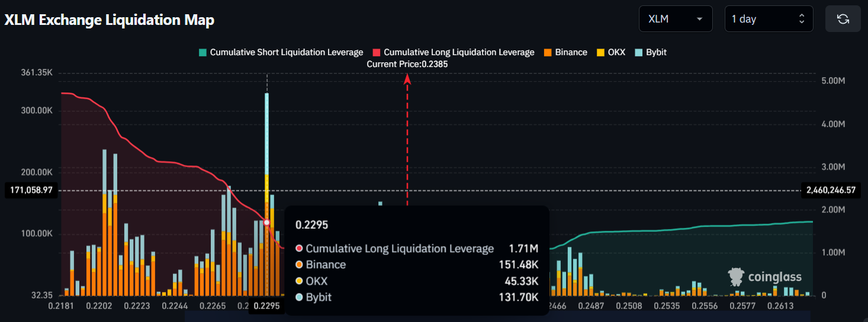Click the 0.2223 x-axis label

(137, 306)
